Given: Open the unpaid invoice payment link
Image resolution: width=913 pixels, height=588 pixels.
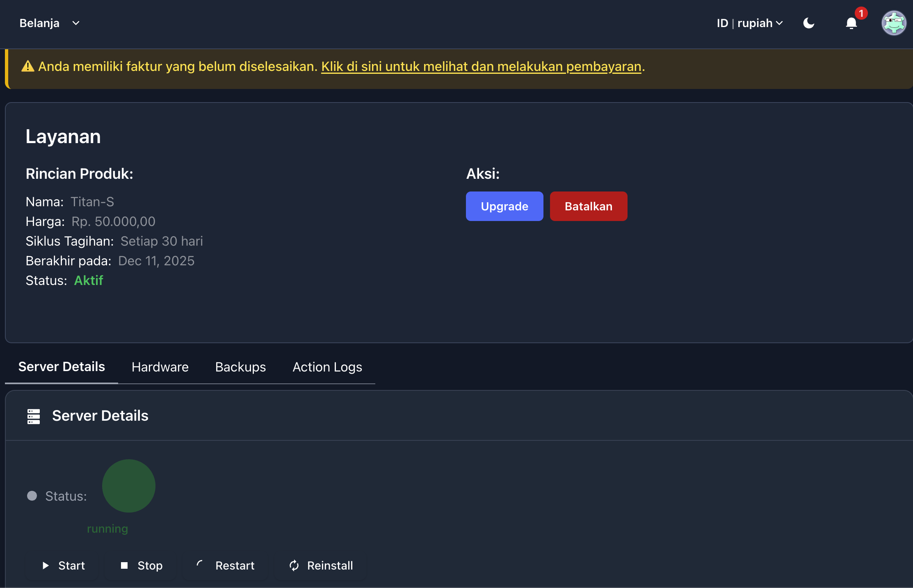Looking at the screenshot, I should 481,66.
